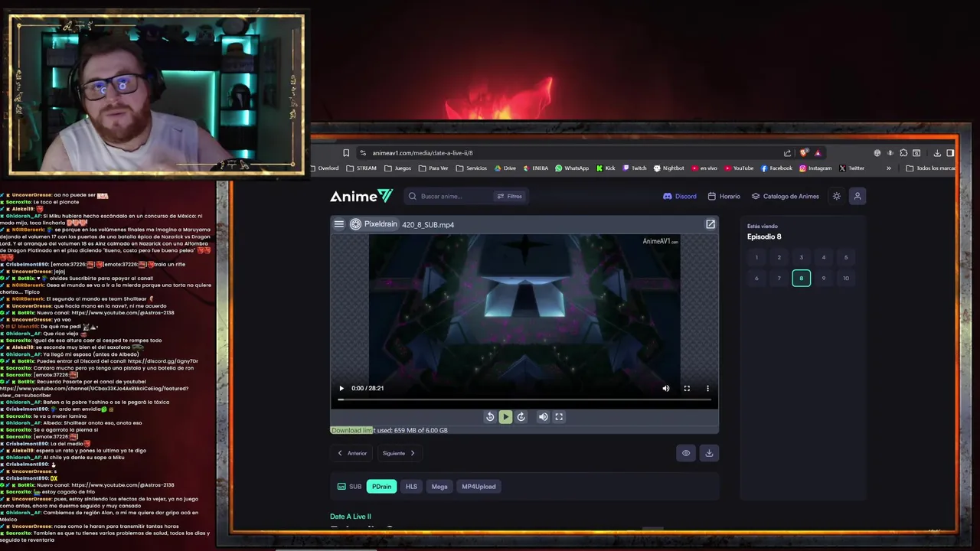Open the YouTube bookmark
980x551 pixels.
738,168
